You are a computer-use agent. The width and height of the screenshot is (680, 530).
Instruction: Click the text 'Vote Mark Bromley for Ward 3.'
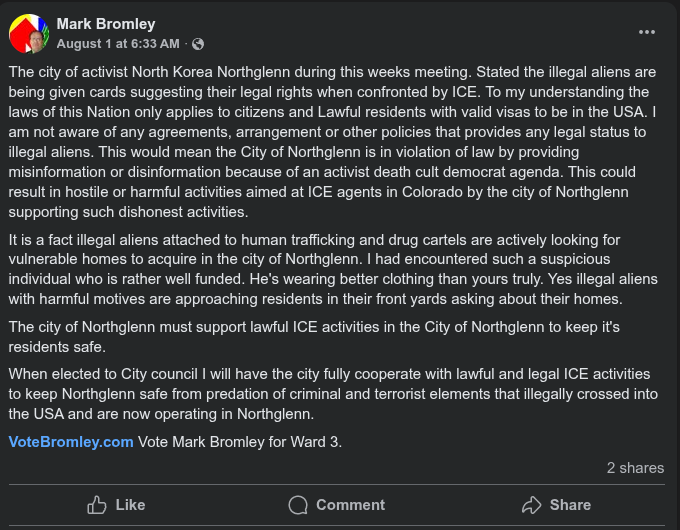pyautogui.click(x=240, y=441)
